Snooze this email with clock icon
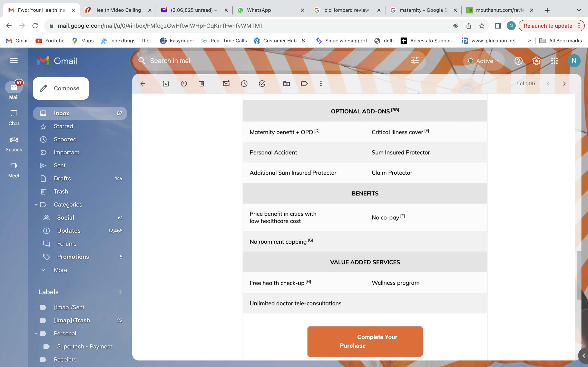The image size is (588, 367). pyautogui.click(x=244, y=84)
